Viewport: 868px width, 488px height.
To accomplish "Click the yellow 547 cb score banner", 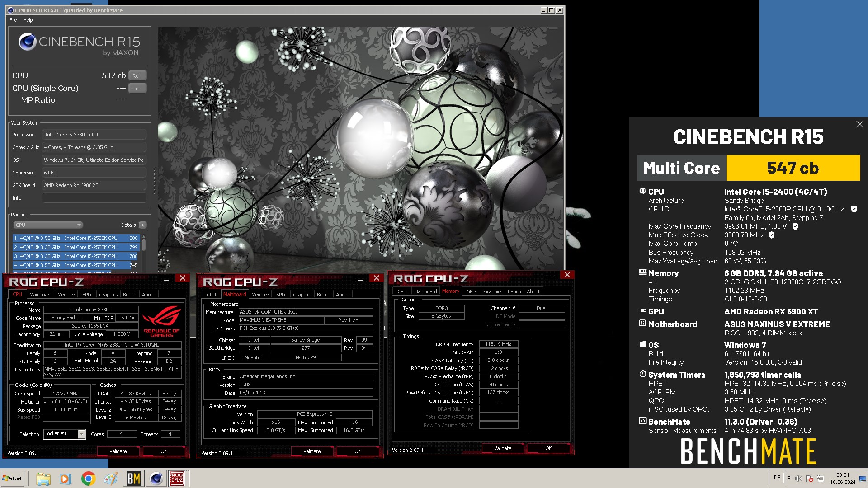I will (793, 168).
